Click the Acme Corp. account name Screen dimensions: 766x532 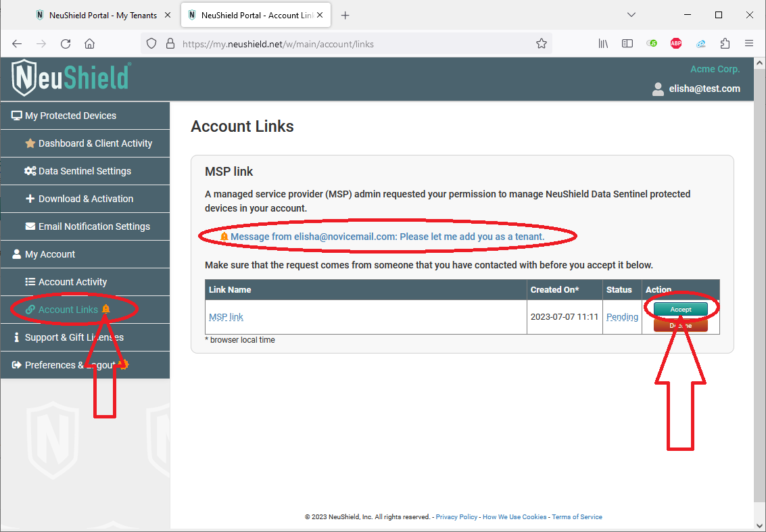[715, 70]
